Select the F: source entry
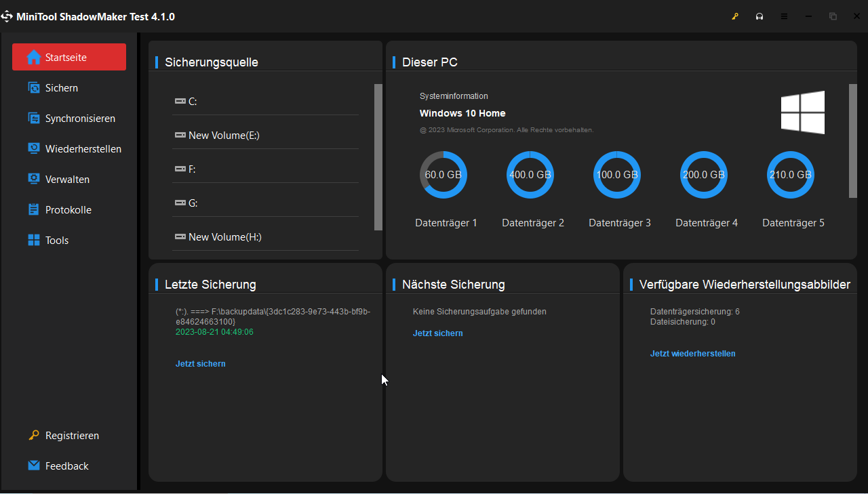Viewport: 868px width, 494px height. 265,169
